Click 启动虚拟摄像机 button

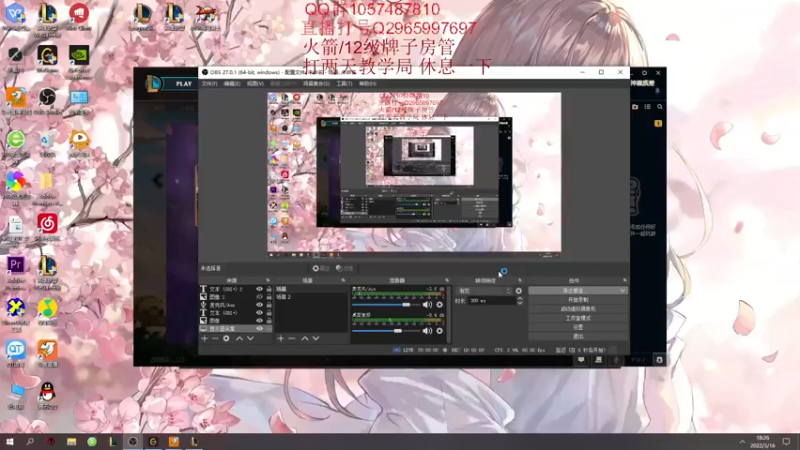(x=578, y=309)
